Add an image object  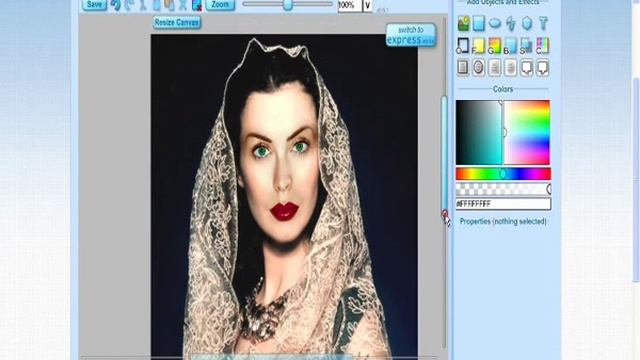tap(463, 23)
